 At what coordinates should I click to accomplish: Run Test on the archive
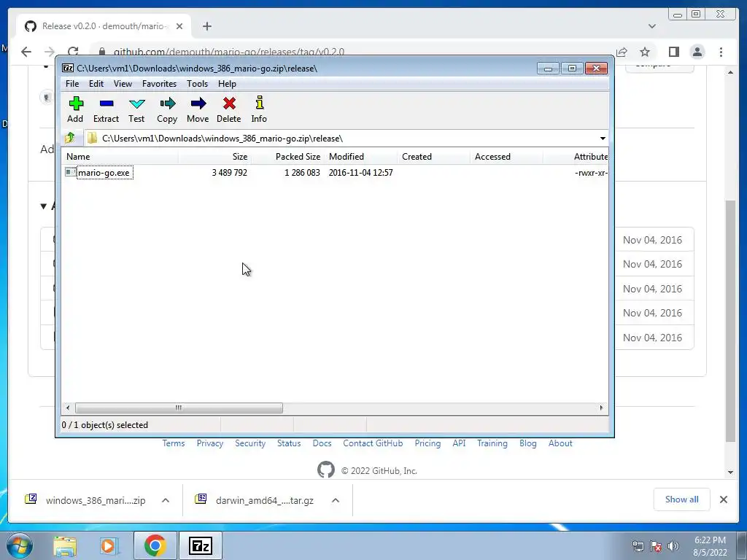pyautogui.click(x=136, y=110)
